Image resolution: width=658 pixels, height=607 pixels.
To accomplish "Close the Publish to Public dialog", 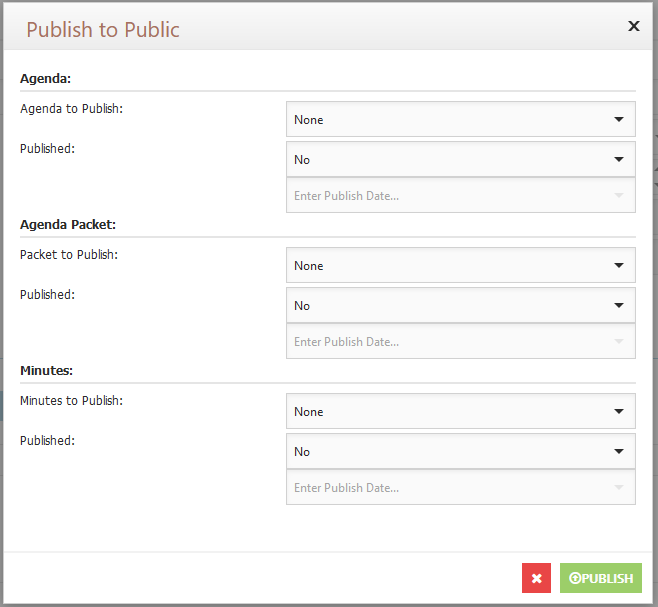I will (x=633, y=26).
